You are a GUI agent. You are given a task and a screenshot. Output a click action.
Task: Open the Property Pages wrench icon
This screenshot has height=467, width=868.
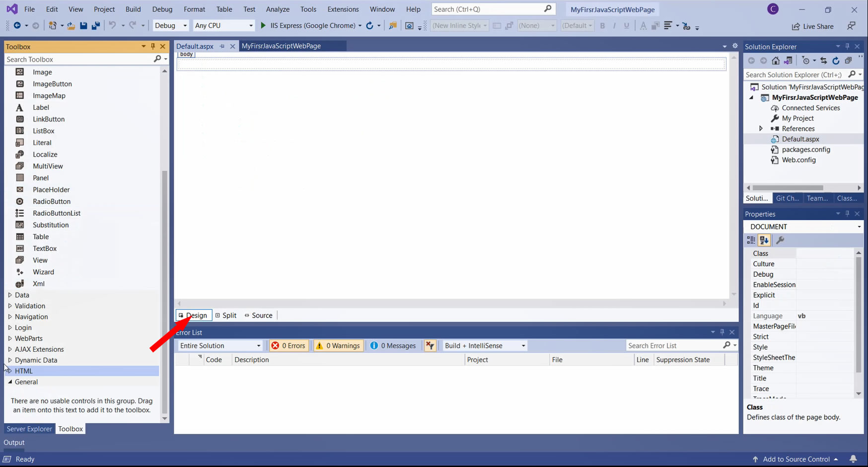[x=780, y=240]
